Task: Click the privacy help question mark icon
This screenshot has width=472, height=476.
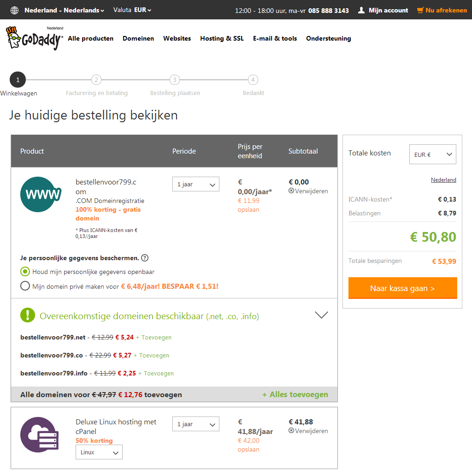Action: 145,258
